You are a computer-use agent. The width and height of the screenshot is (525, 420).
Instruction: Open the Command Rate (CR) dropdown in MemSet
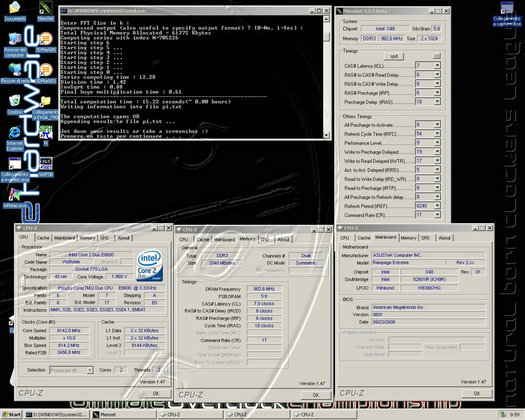[437, 215]
